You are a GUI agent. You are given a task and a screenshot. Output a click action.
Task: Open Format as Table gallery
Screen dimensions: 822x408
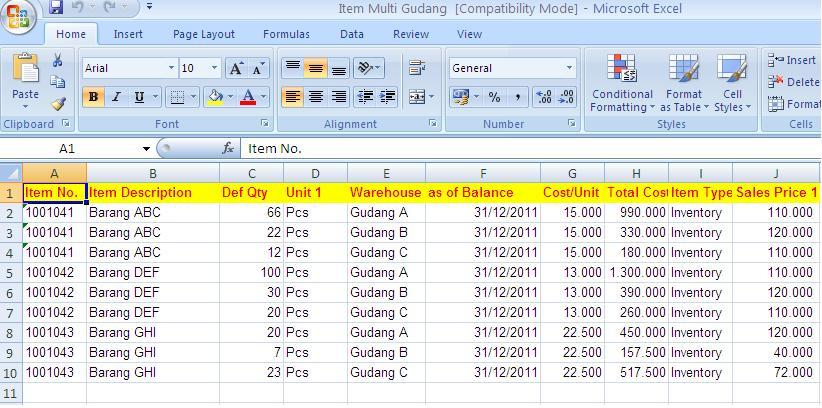[684, 83]
